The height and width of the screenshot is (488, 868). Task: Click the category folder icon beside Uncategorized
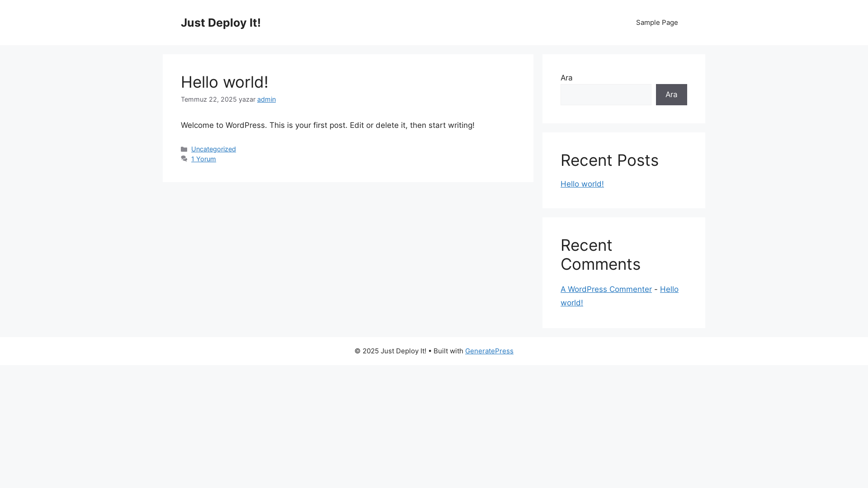click(184, 149)
